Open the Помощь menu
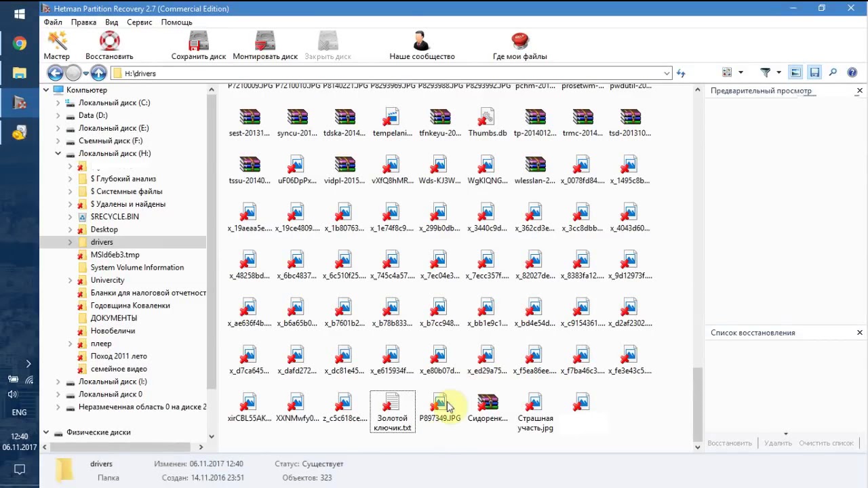The width and height of the screenshot is (868, 488). point(176,22)
